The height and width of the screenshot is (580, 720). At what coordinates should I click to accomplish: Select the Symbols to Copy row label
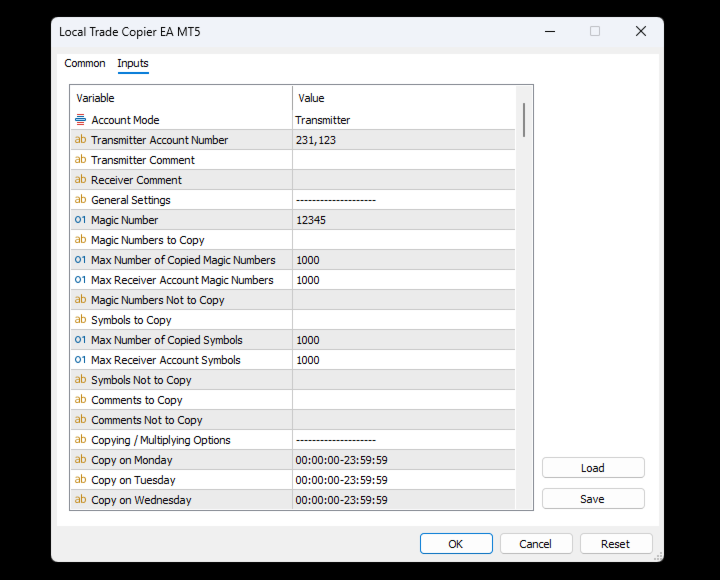[131, 320]
